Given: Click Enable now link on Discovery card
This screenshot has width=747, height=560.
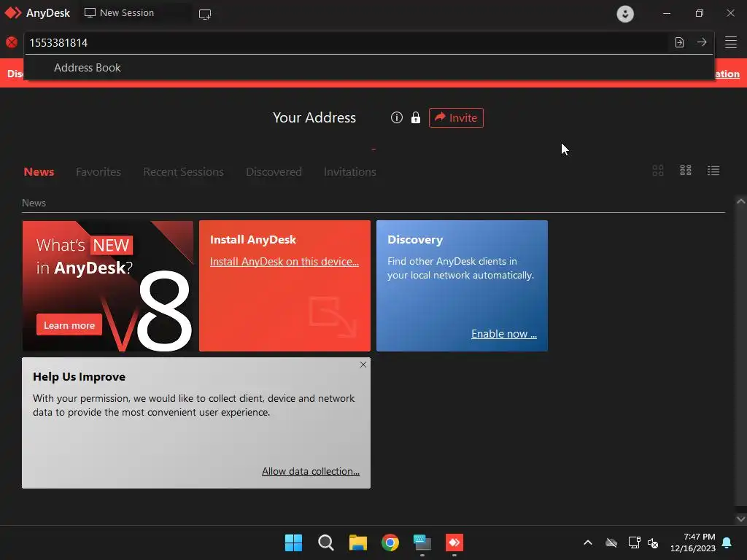Looking at the screenshot, I should tap(504, 334).
